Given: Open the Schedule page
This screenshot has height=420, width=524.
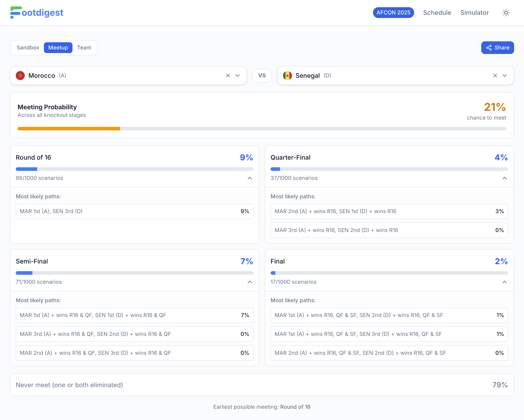Looking at the screenshot, I should click(x=437, y=13).
